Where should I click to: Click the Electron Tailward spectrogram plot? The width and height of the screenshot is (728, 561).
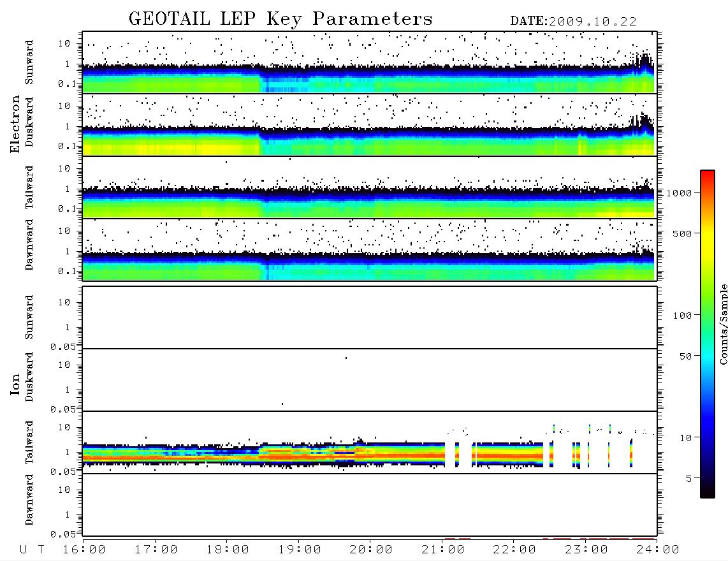click(x=370, y=187)
